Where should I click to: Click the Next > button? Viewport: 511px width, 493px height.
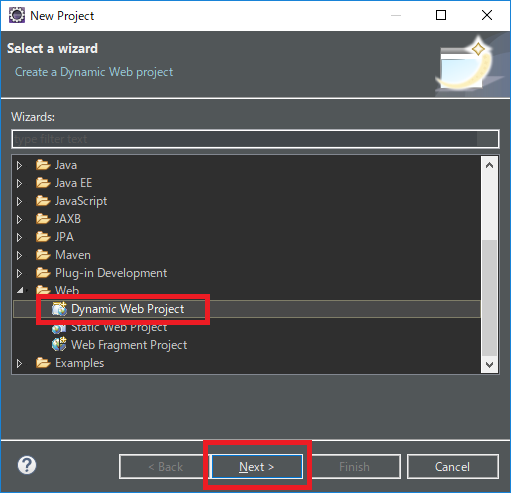(257, 466)
